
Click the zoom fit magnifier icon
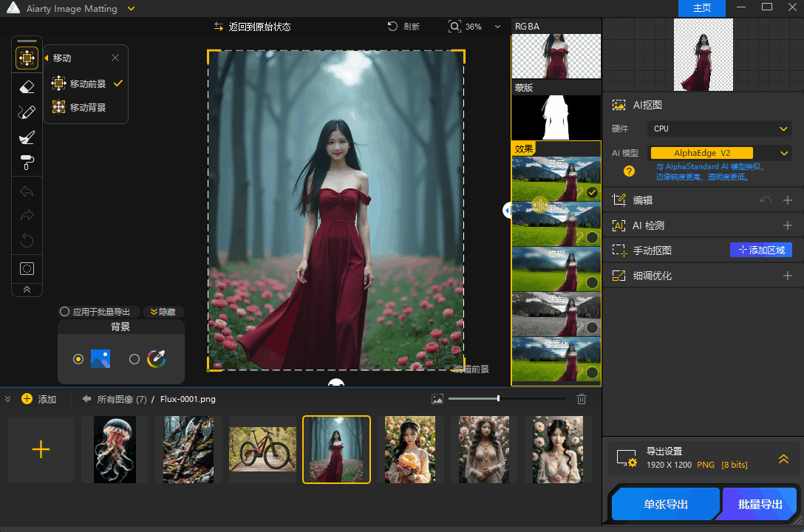(x=454, y=27)
